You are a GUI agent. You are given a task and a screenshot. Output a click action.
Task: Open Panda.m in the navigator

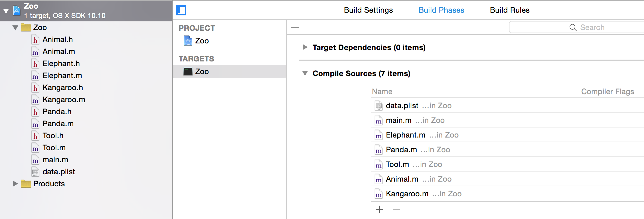(58, 124)
